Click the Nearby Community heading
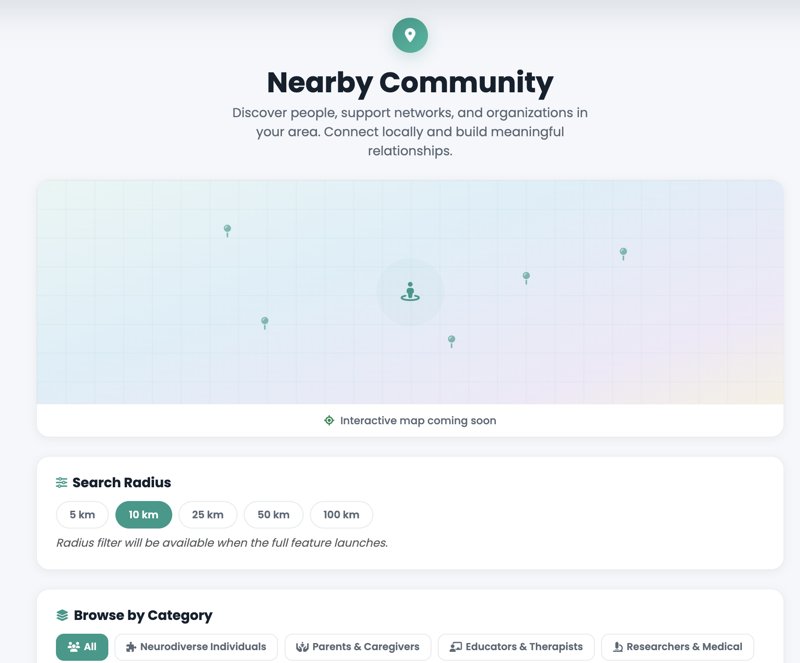Viewport: 800px width, 663px height. point(410,82)
